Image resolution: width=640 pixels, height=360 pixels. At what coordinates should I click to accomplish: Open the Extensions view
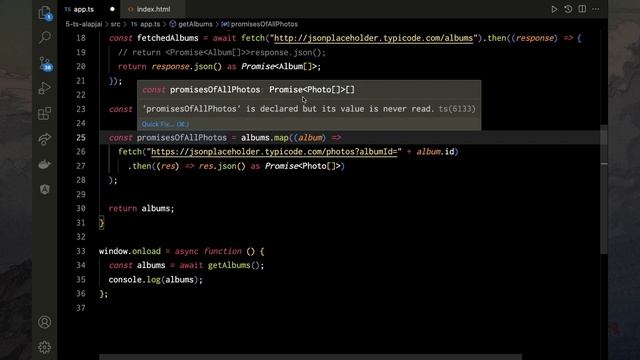[x=45, y=113]
